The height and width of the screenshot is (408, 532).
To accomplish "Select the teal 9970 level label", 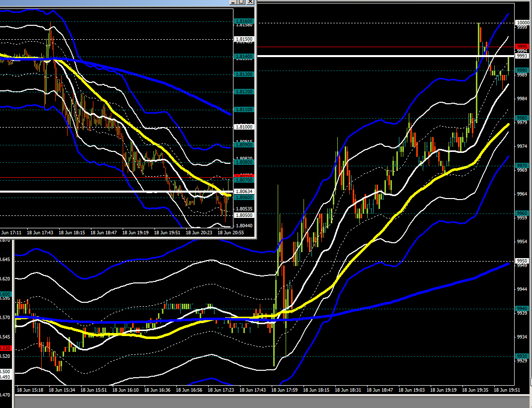I will [522, 165].
